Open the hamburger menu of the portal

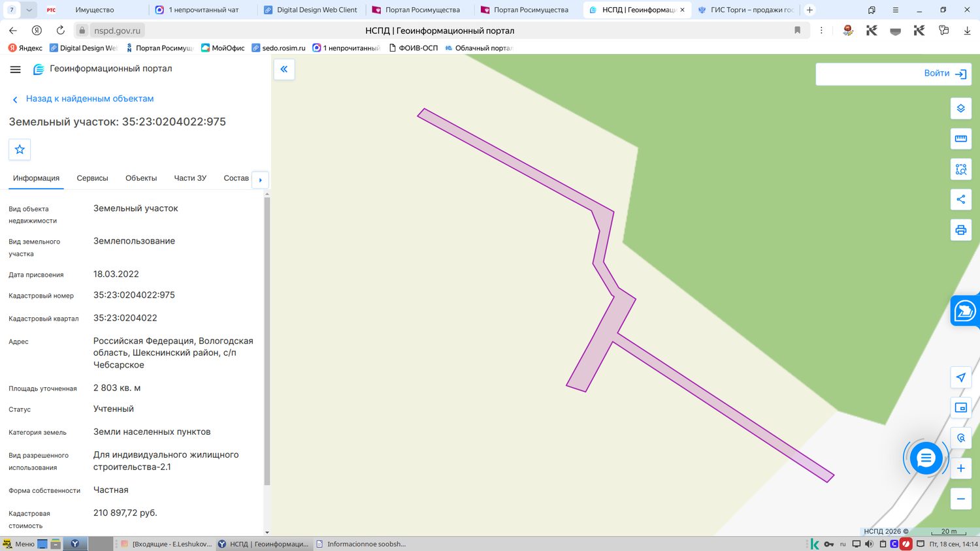(x=16, y=69)
